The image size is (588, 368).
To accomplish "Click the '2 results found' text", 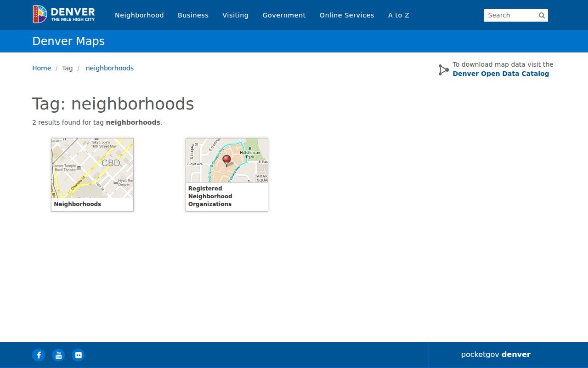I will tap(97, 122).
